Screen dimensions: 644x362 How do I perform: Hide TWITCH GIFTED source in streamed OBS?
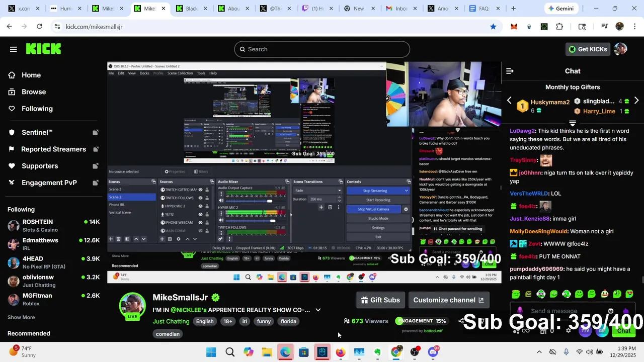click(200, 190)
